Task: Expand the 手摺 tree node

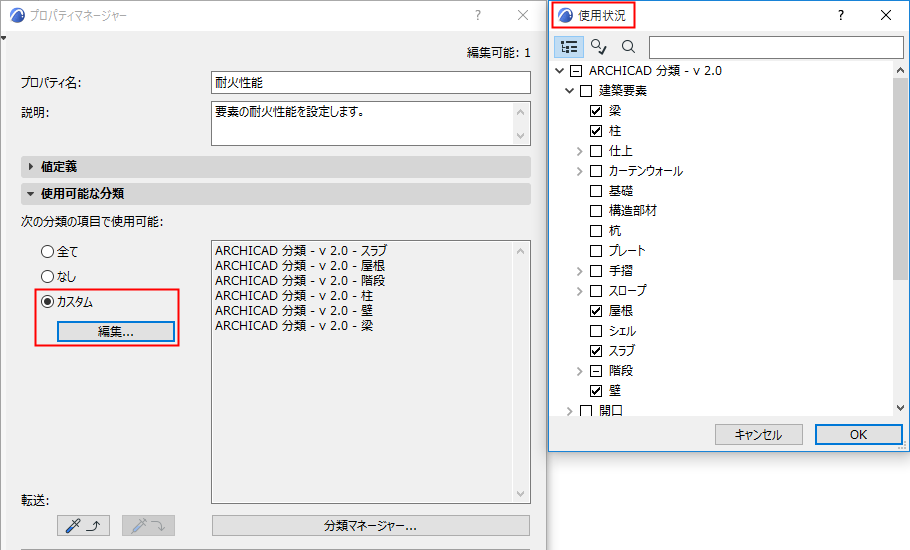Action: point(579,271)
